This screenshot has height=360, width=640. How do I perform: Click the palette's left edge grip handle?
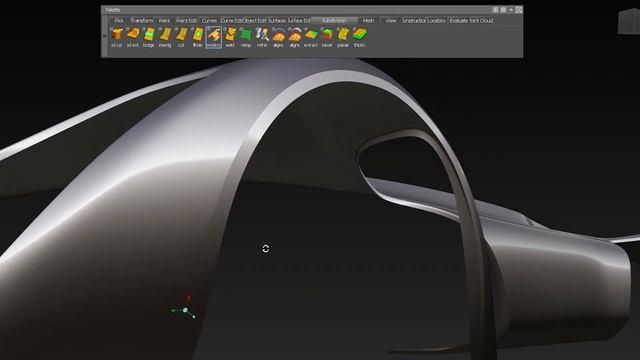105,36
